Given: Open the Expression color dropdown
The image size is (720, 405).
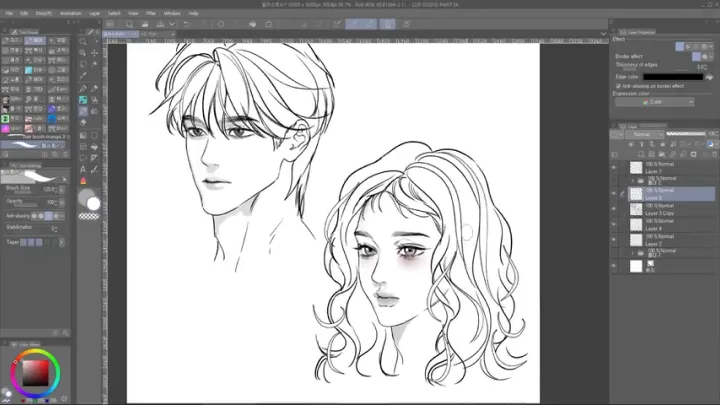Looking at the screenshot, I should [x=655, y=102].
